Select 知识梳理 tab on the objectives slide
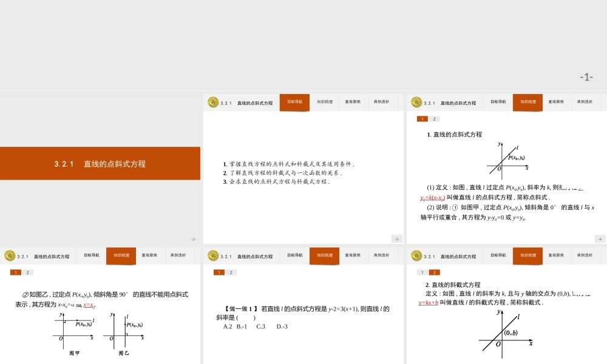 click(x=324, y=102)
